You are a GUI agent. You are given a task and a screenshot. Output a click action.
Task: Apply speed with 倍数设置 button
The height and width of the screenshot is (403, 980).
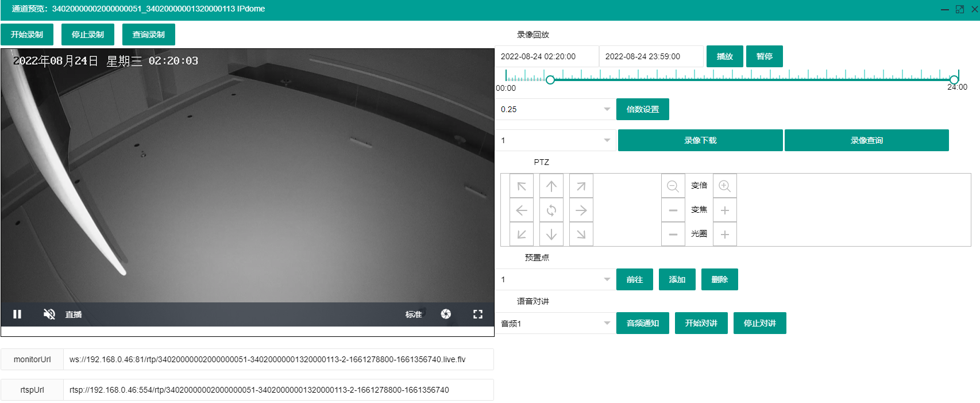[643, 109]
